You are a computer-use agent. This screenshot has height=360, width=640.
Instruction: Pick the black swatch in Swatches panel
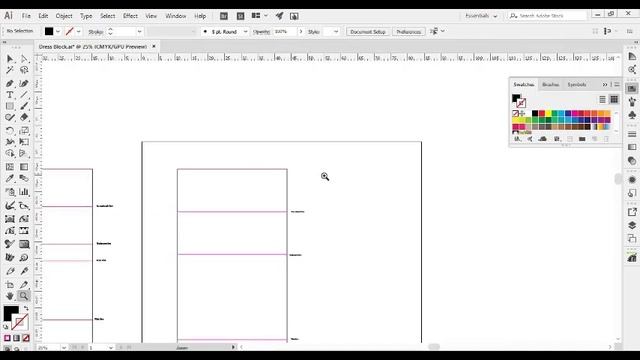(x=535, y=113)
